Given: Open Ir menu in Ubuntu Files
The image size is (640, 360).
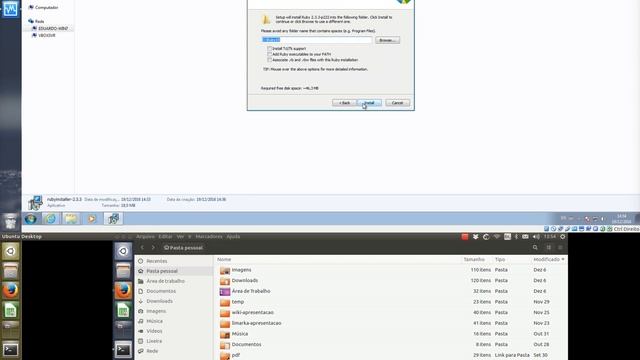Looking at the screenshot, I should tap(189, 237).
